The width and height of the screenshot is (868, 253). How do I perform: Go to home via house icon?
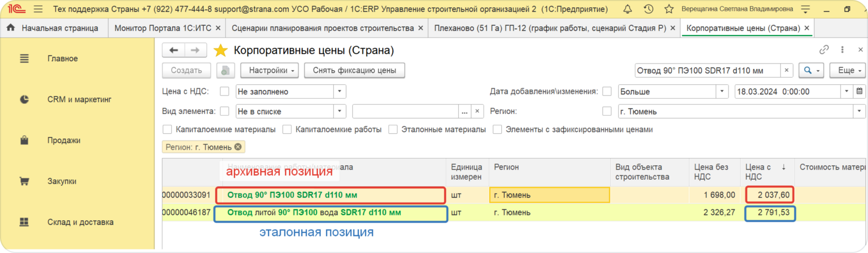(x=11, y=28)
